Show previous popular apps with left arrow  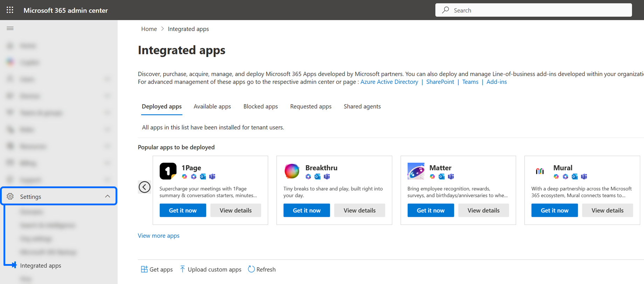tap(144, 187)
